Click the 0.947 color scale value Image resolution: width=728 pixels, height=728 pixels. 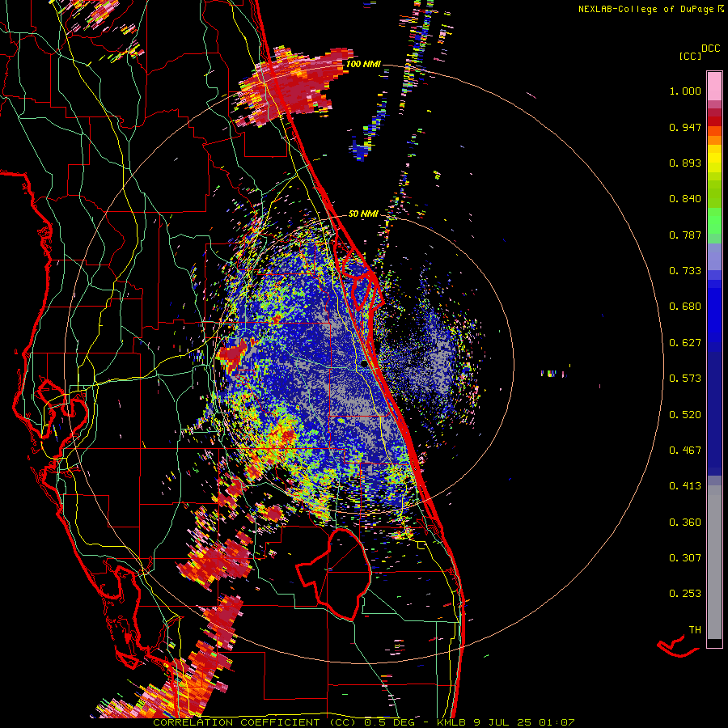[x=685, y=127]
